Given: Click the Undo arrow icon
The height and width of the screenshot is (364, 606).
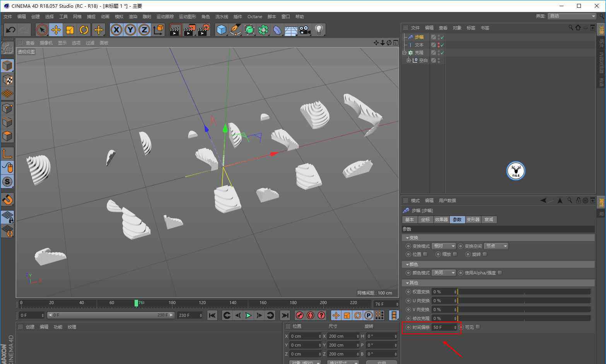Looking at the screenshot, I should 10,30.
